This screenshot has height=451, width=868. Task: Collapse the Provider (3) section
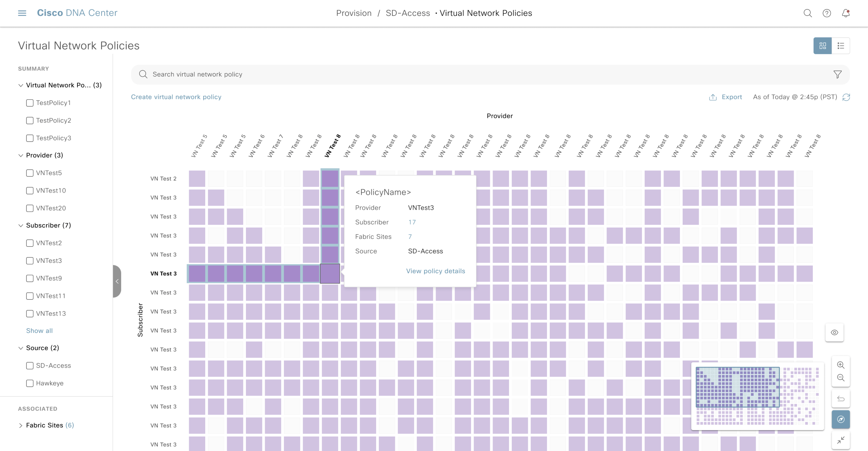(21, 155)
